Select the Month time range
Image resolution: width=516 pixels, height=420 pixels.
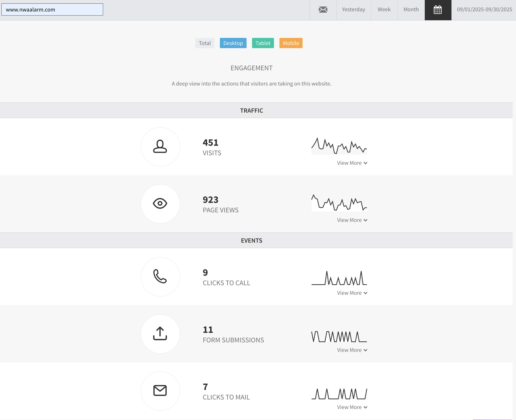coord(411,10)
